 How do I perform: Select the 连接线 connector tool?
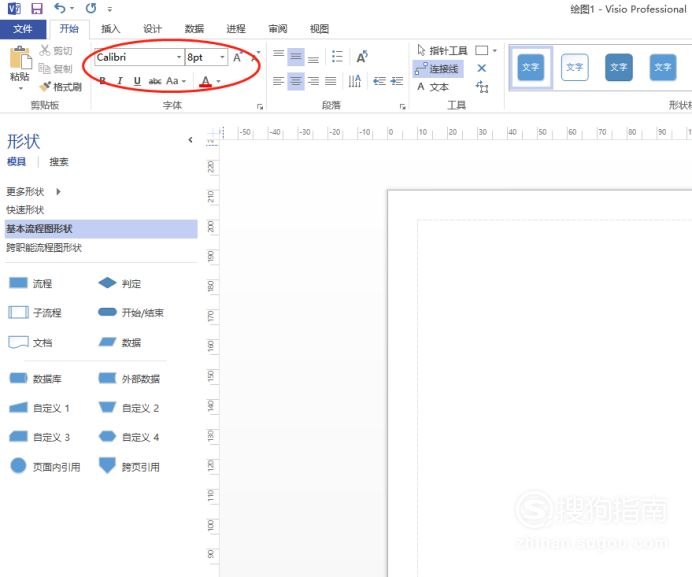(x=438, y=69)
